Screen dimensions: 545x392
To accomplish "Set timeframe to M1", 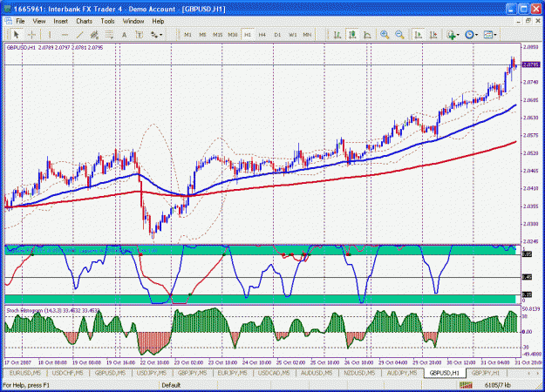I will [x=187, y=35].
